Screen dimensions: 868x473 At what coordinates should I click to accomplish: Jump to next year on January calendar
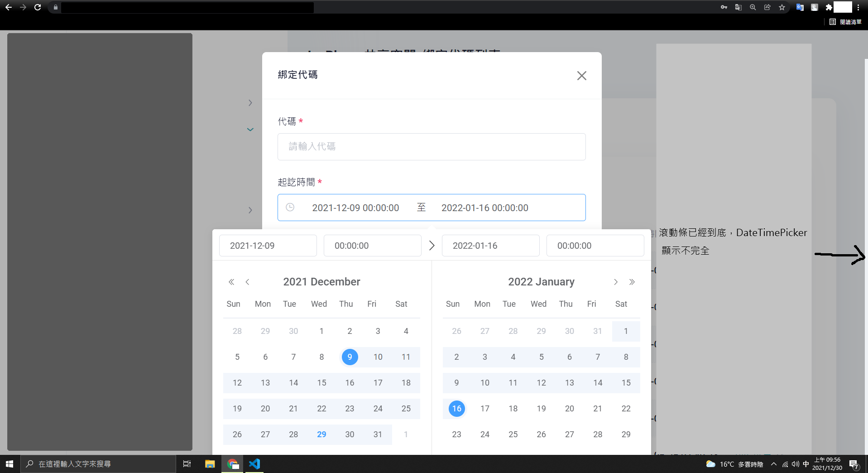(x=632, y=282)
